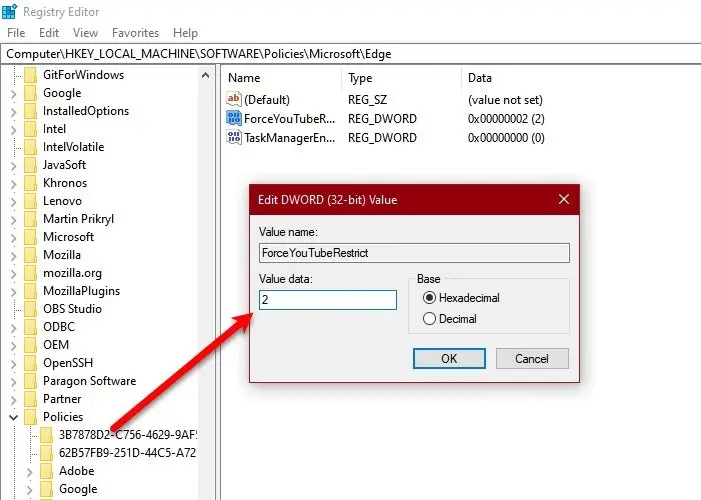Open the Favorites menu
The height and width of the screenshot is (500, 701).
[x=135, y=33]
